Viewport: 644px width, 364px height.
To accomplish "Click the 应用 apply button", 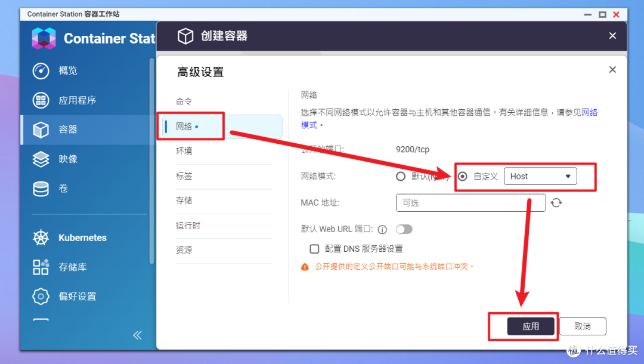I will 531,326.
